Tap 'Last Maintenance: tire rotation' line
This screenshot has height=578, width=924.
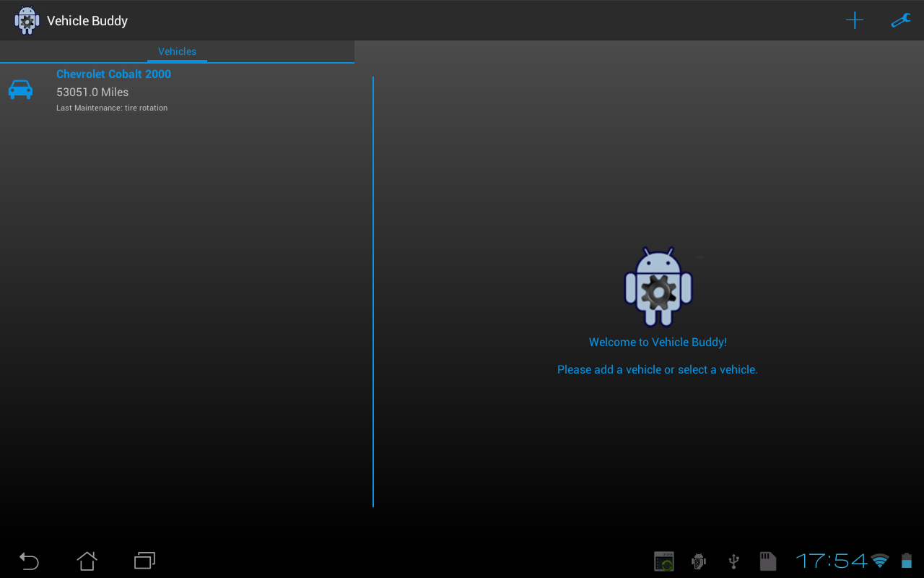coord(112,108)
